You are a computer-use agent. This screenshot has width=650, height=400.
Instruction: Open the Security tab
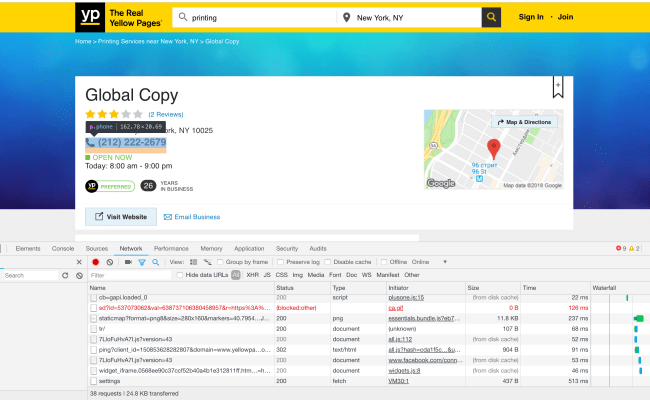[287, 249]
